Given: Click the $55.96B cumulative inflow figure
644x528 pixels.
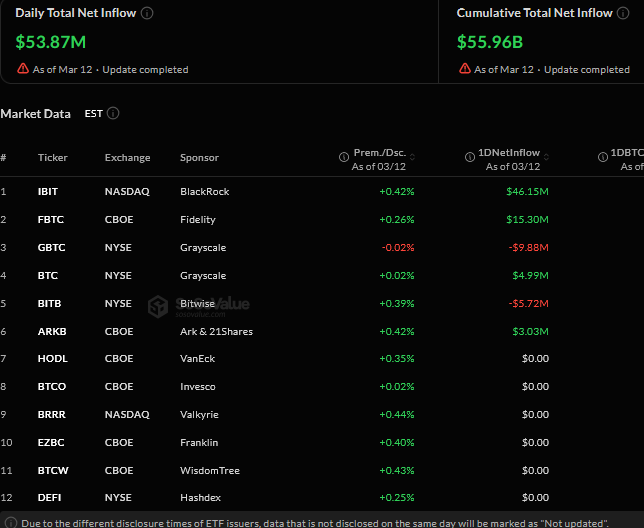Looking at the screenshot, I should (x=490, y=42).
